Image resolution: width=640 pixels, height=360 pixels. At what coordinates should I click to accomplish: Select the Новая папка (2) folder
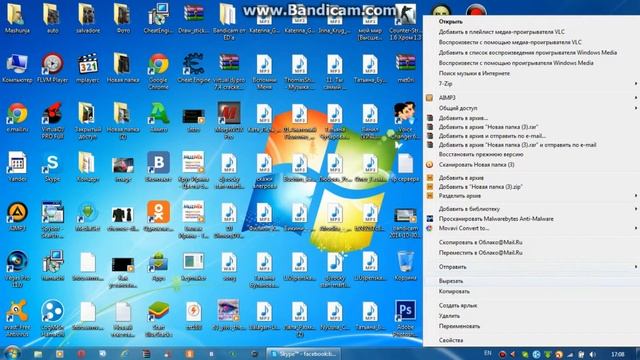122,121
